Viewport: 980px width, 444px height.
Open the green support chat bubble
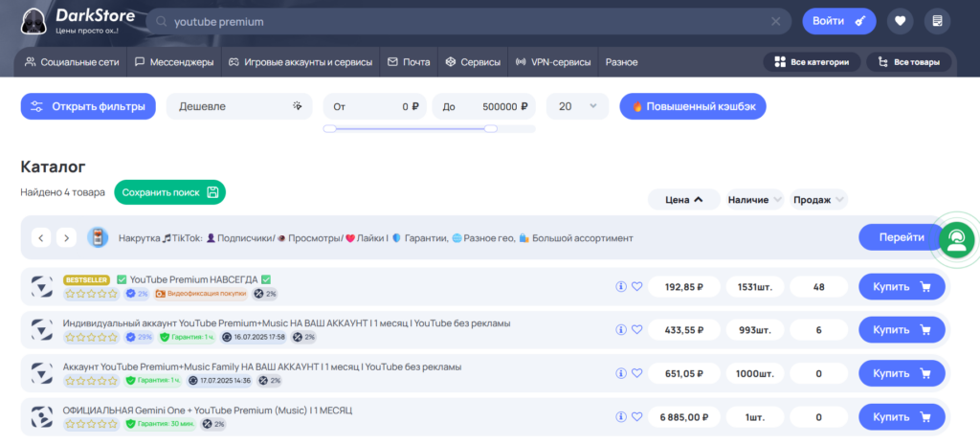[x=956, y=237]
